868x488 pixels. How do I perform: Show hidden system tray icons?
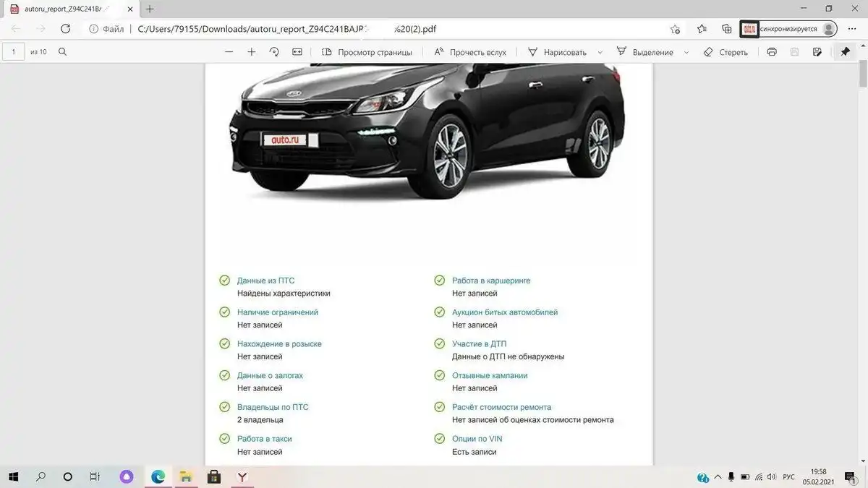pyautogui.click(x=718, y=477)
